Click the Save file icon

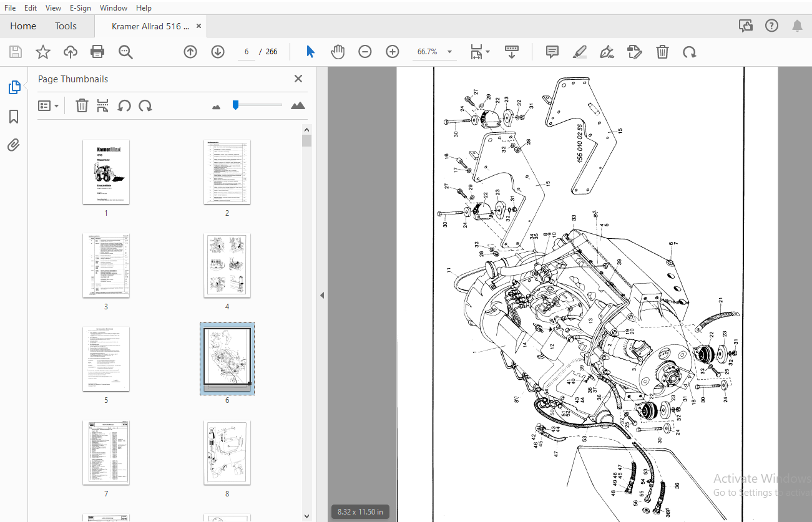pyautogui.click(x=15, y=52)
